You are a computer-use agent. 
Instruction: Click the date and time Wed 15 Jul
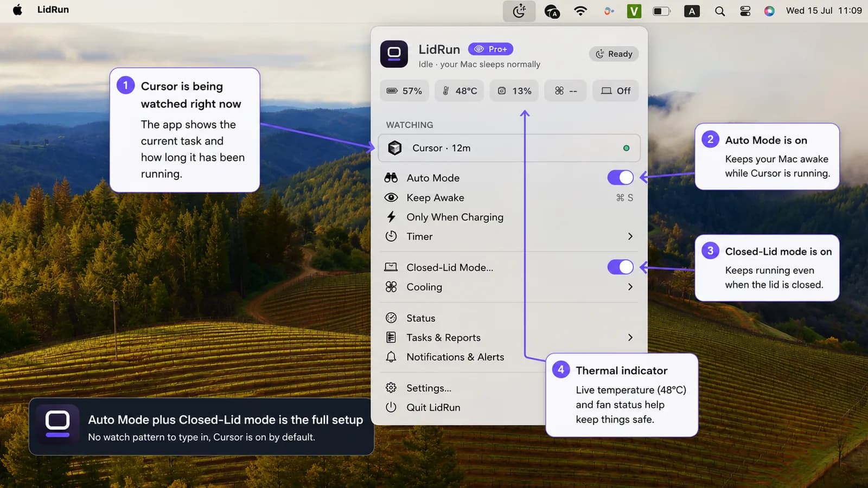coord(809,11)
